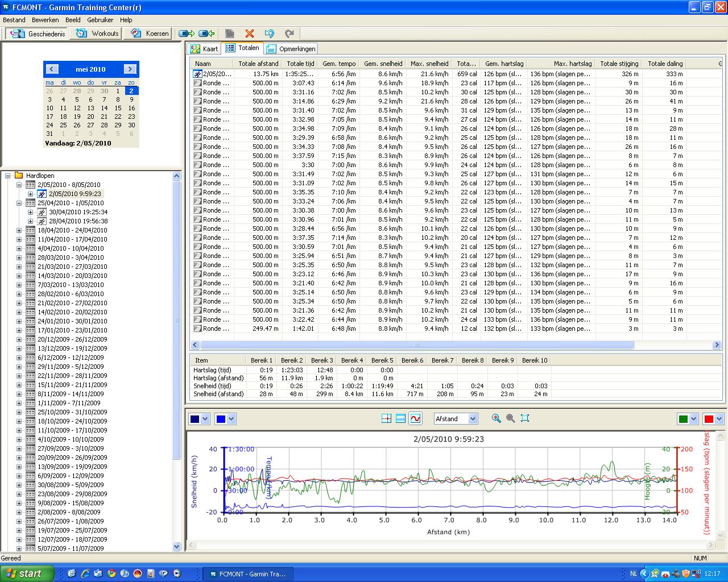This screenshot has width=728, height=582.
Task: Sort by Totale afstand column header
Action: pyautogui.click(x=258, y=64)
